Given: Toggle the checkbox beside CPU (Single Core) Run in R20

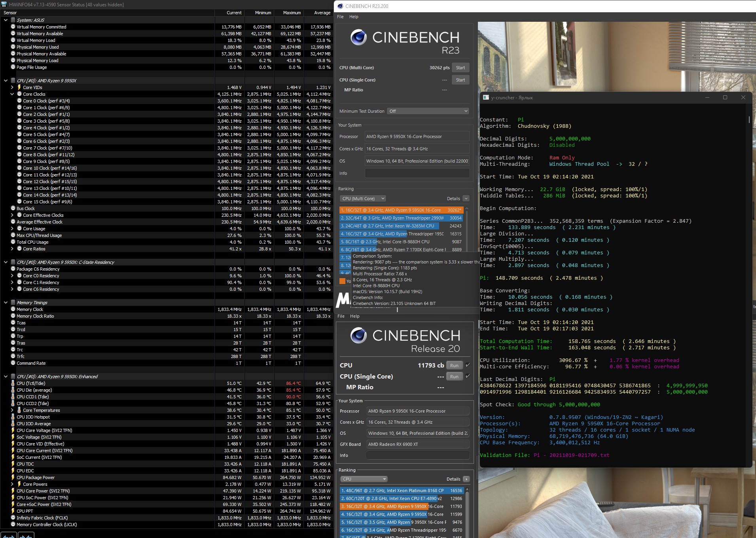Looking at the screenshot, I should coord(468,376).
